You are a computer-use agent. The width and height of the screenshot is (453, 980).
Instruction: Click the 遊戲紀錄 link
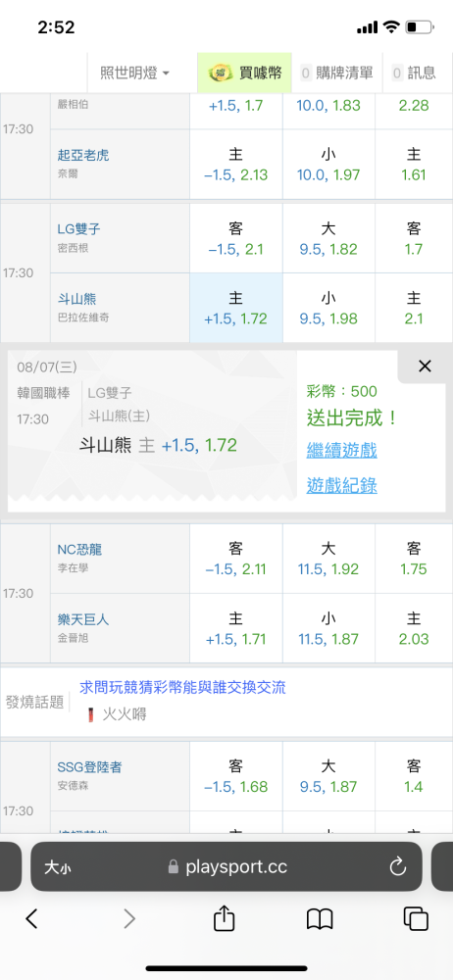(341, 485)
